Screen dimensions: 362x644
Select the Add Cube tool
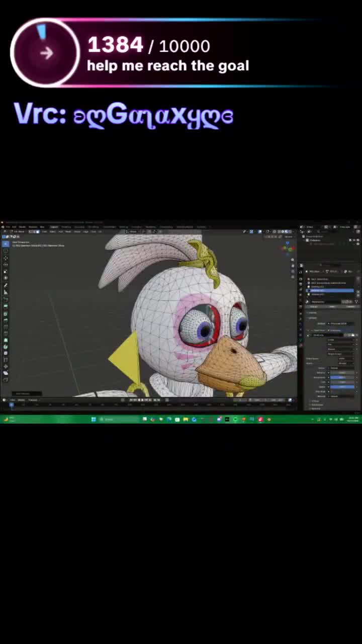(6, 299)
